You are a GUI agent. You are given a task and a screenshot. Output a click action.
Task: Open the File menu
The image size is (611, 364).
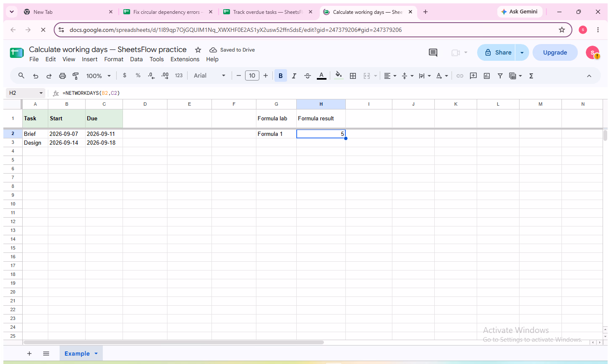[34, 59]
